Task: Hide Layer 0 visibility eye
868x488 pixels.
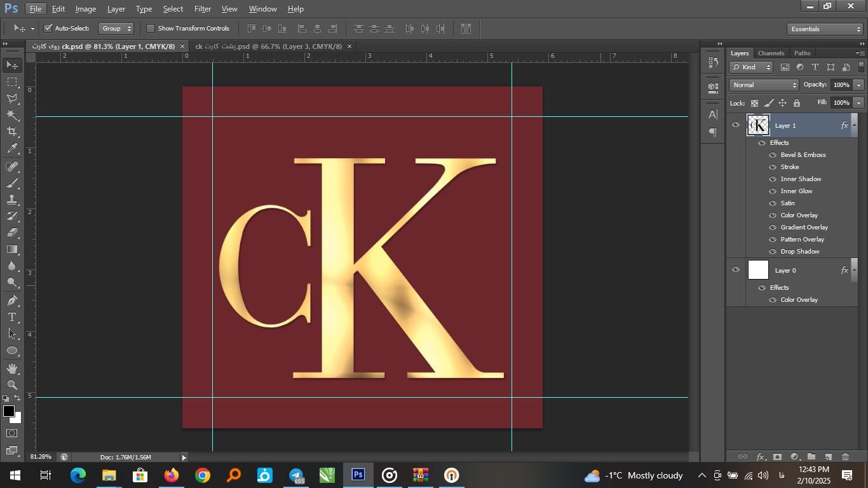Action: [736, 270]
